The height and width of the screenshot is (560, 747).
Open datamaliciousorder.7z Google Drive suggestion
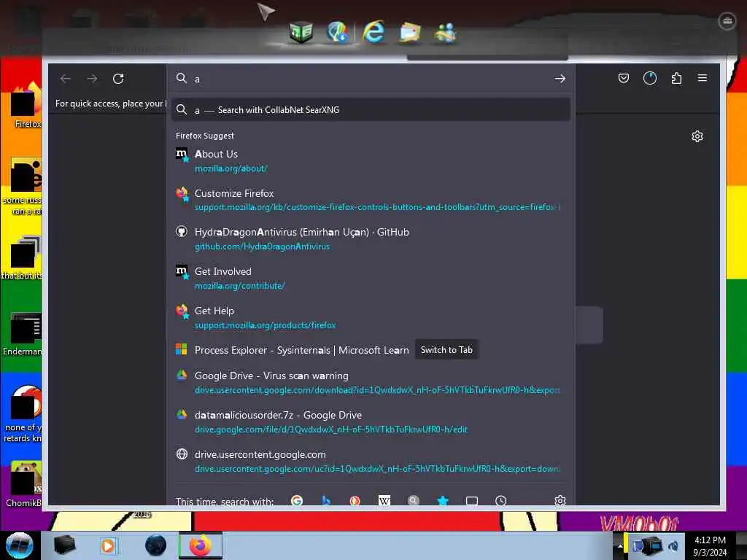pos(371,422)
